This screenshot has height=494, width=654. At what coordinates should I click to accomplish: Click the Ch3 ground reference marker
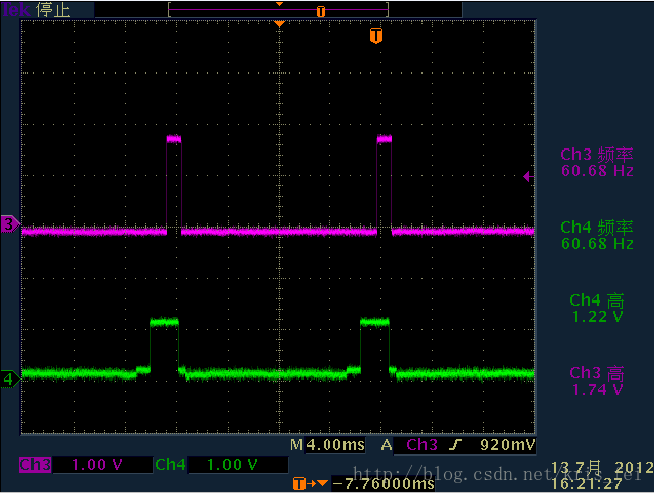(x=10, y=224)
